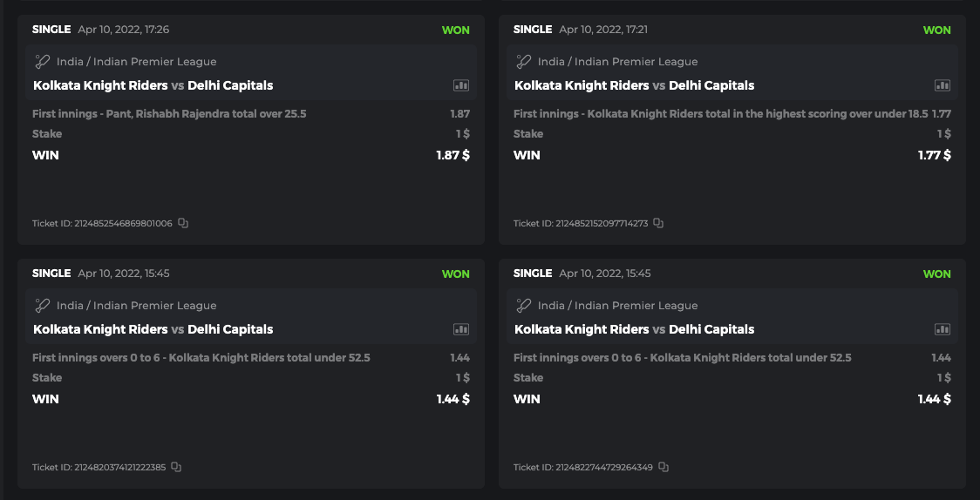
Task: Open match statistics icon on 17:21 bet
Action: 943,85
